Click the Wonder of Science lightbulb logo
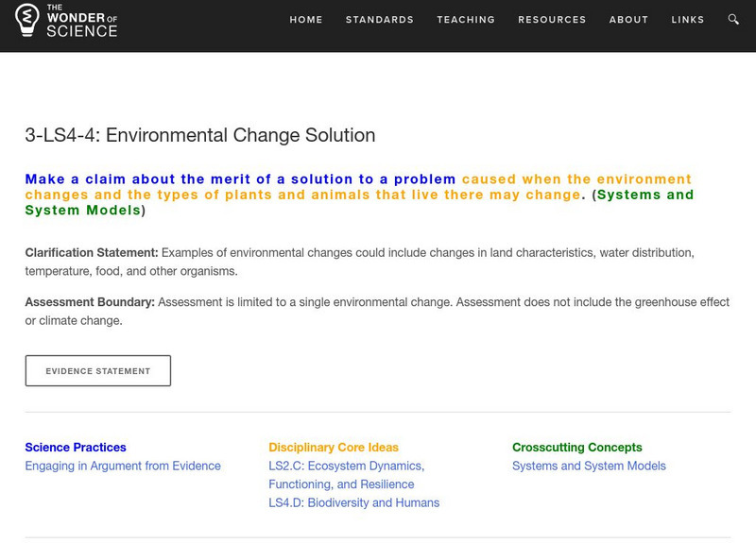This screenshot has width=756, height=543. [26, 20]
